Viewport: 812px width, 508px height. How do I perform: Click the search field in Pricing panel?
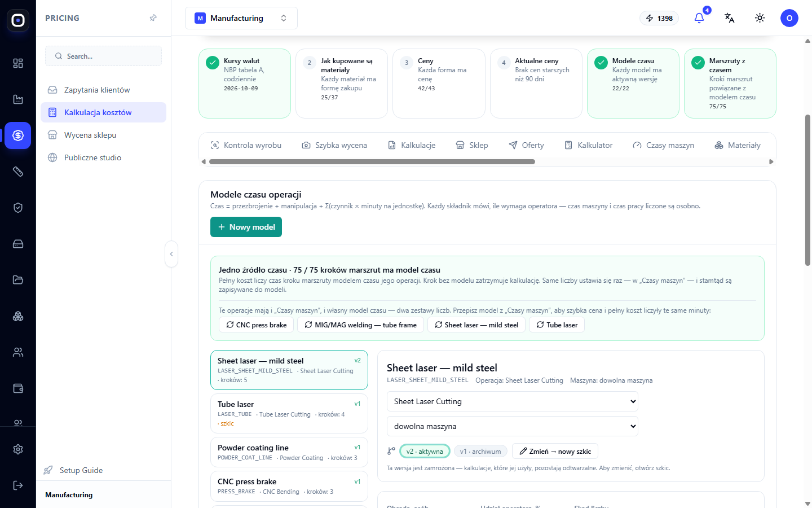(x=103, y=56)
